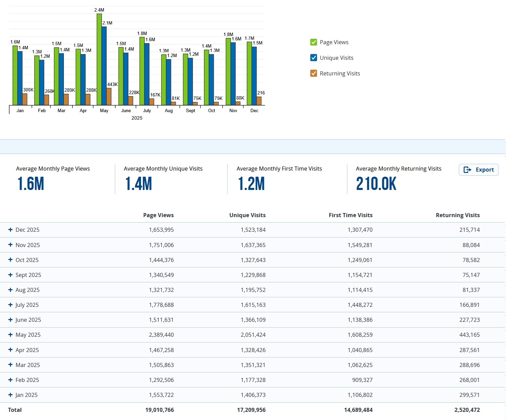Click plus icon beside Aug 2025
The width and height of the screenshot is (506, 420).
click(11, 290)
